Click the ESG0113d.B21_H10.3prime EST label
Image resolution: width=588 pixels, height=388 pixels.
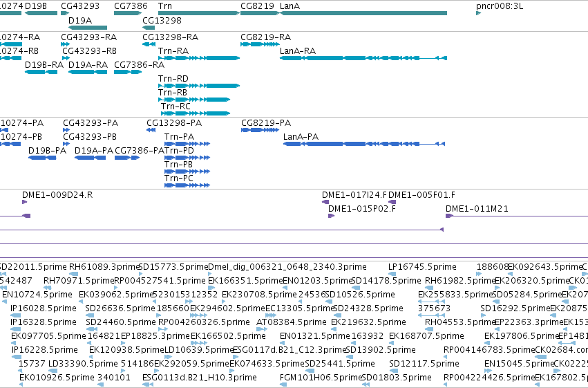(x=200, y=378)
